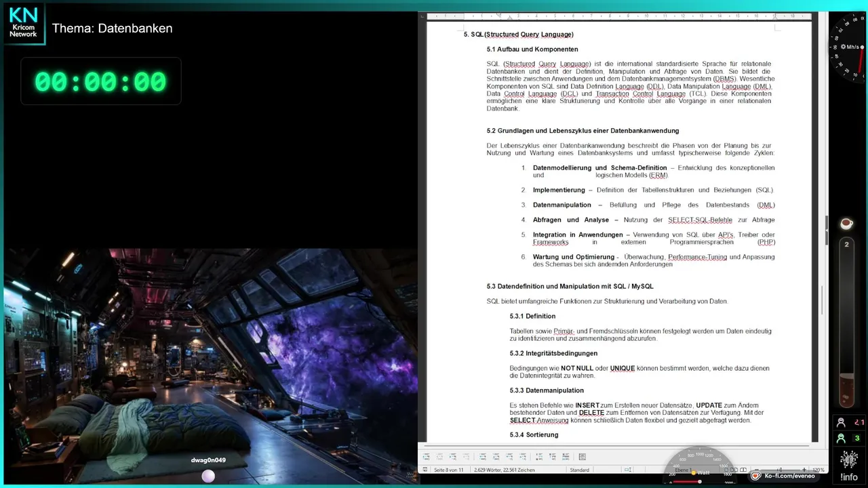Image resolution: width=868 pixels, height=488 pixels.
Task: Click the coffee cup icon on right overlay
Action: click(847, 223)
